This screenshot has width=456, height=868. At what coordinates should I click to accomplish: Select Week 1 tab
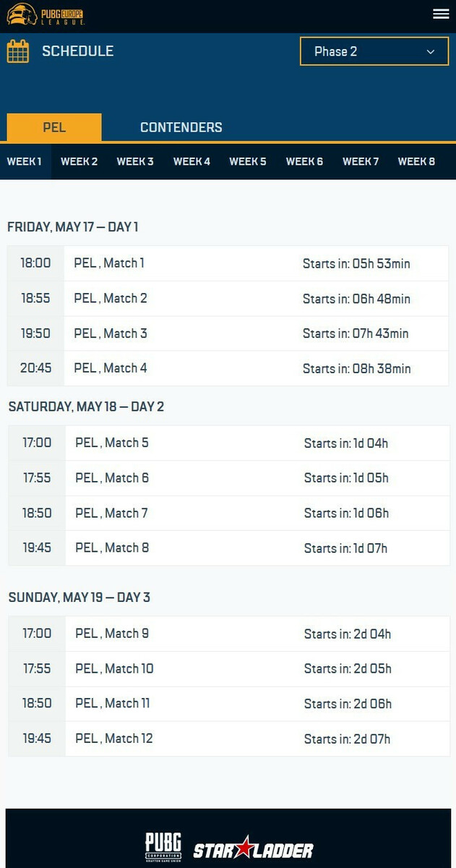[25, 161]
